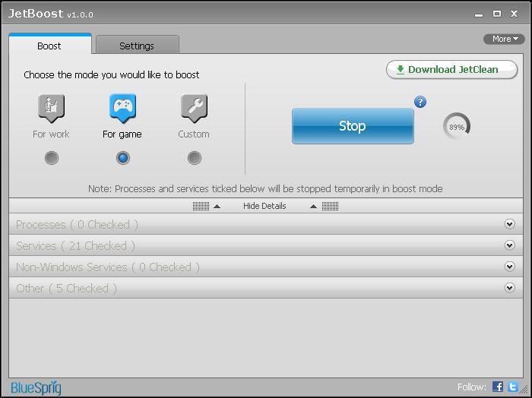
Task: Open the Twitter follow icon
Action: [x=513, y=387]
